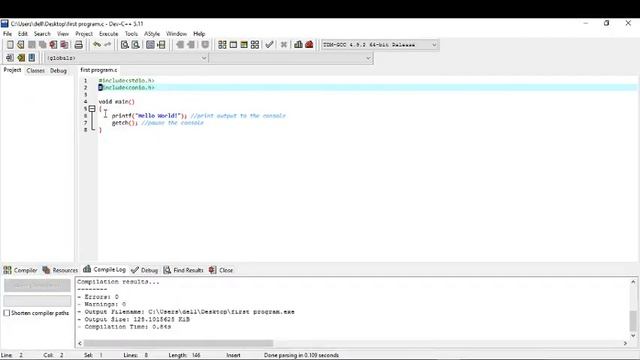This screenshot has width=640, height=360.
Task: Click the 'Done parsing in 0.109 seconds' status text
Action: coord(301,355)
